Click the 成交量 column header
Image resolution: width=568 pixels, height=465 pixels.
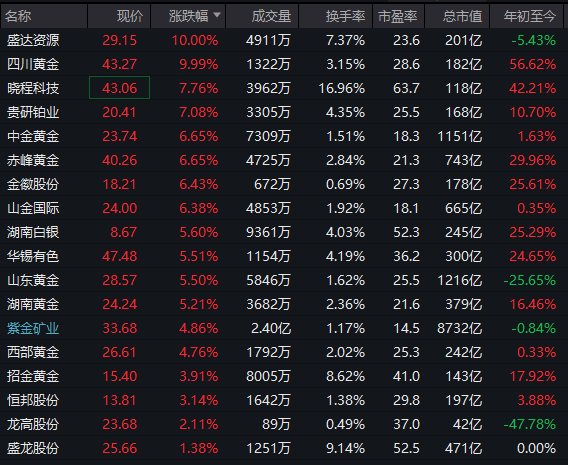click(x=262, y=16)
